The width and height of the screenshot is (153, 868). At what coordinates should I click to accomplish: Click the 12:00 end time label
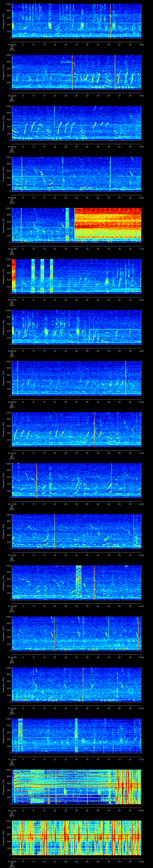[141, 504]
